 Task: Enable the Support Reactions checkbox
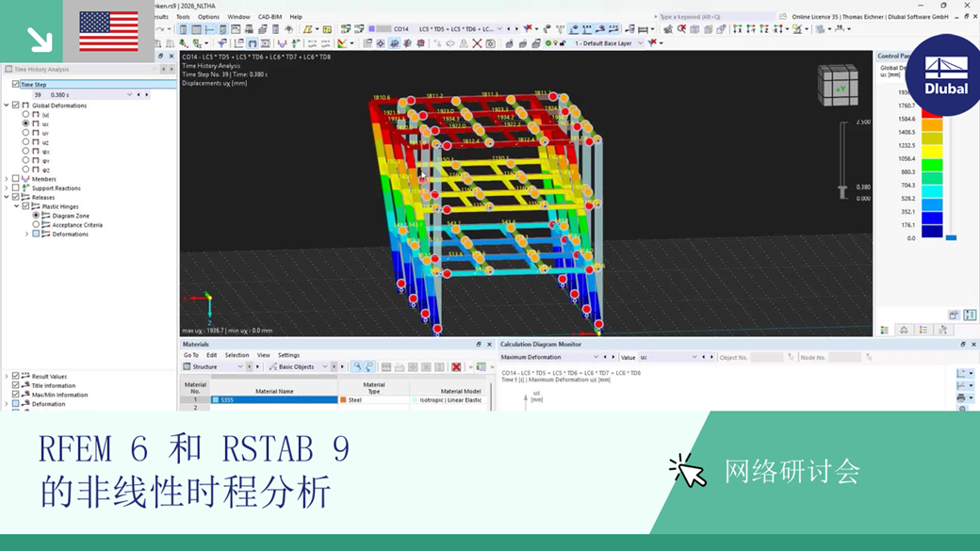coord(16,187)
